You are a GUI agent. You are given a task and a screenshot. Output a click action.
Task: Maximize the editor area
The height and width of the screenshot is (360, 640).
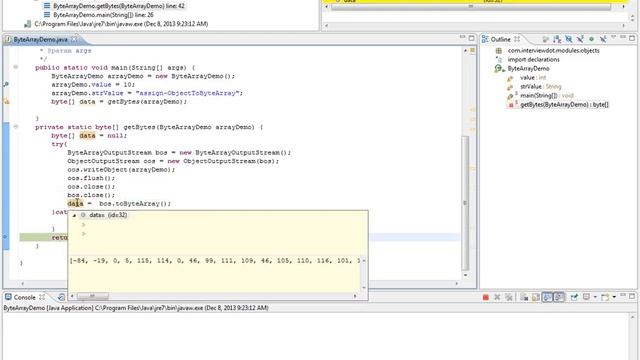[471, 38]
